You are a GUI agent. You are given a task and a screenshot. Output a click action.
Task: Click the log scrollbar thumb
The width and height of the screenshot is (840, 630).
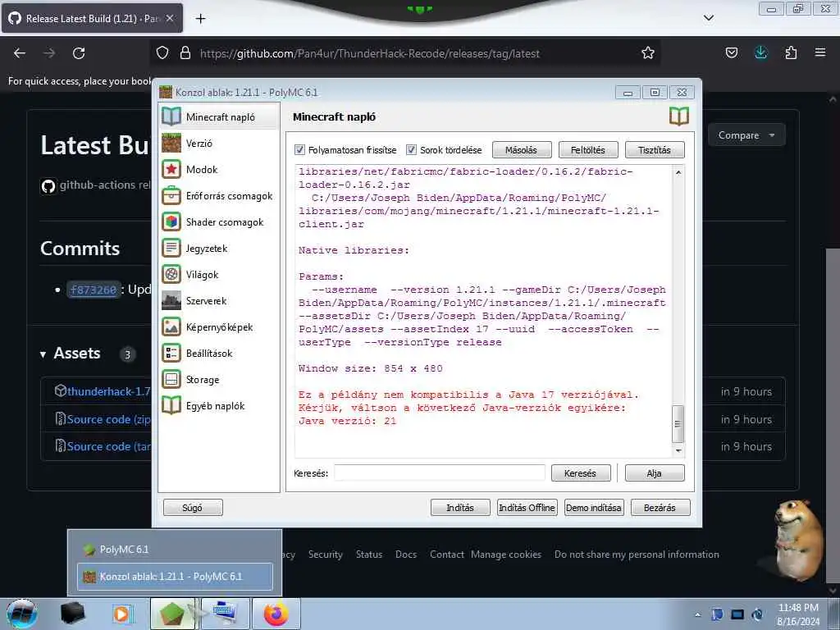point(678,424)
